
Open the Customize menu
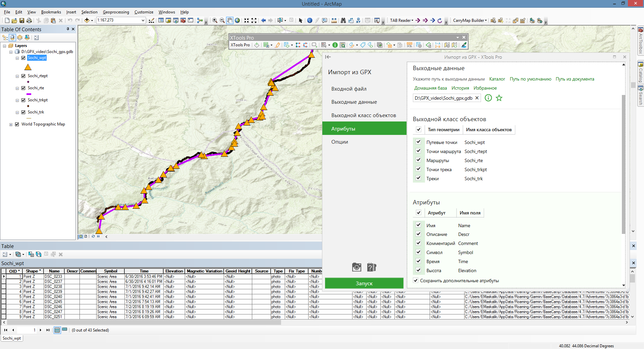144,12
